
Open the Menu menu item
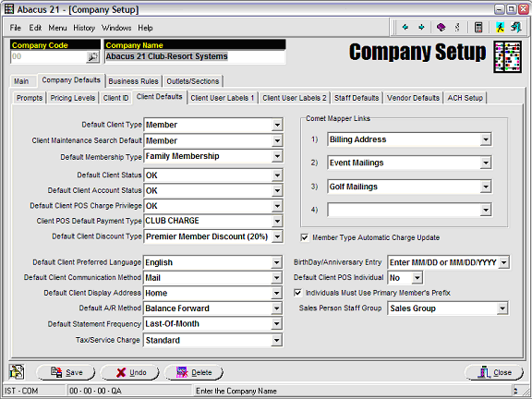click(57, 28)
